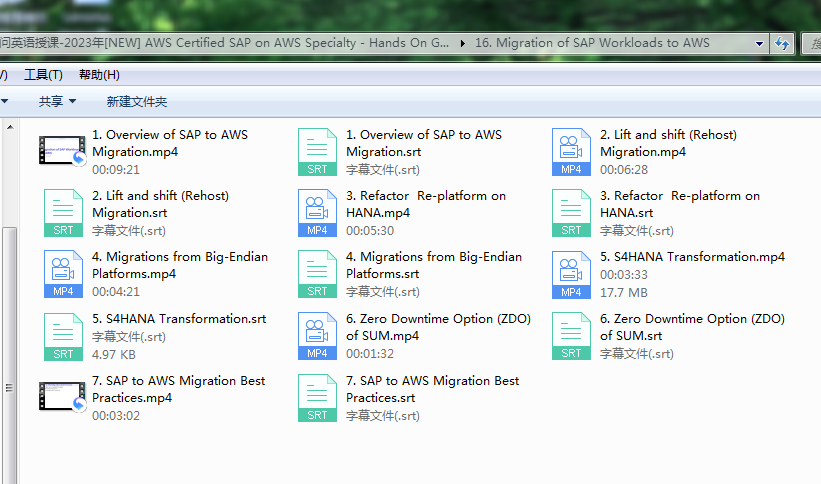Click the scroll-up arrow of left pane scrollbar
The image size is (821, 484).
10,127
